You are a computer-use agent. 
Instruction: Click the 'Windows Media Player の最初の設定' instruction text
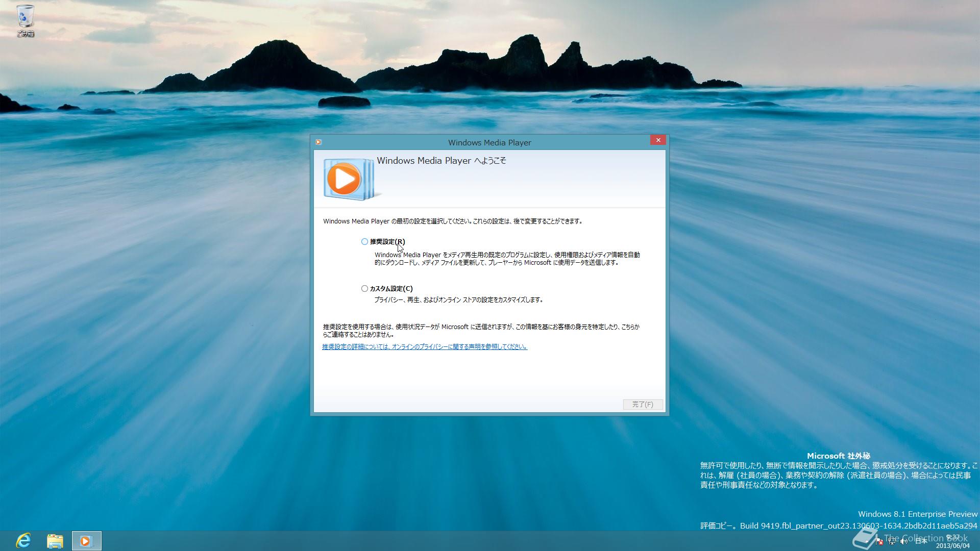pyautogui.click(x=453, y=221)
